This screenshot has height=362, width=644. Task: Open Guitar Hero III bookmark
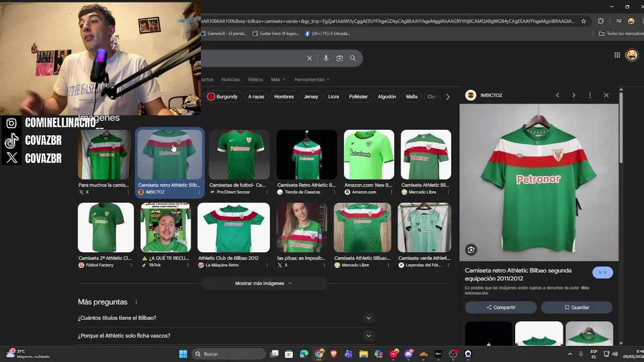[x=276, y=34]
